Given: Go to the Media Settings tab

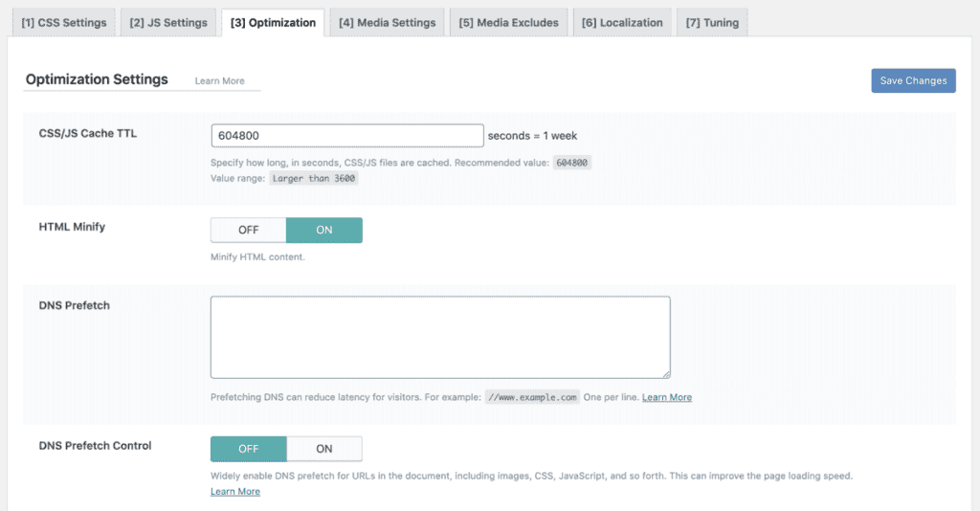Looking at the screenshot, I should tap(387, 23).
